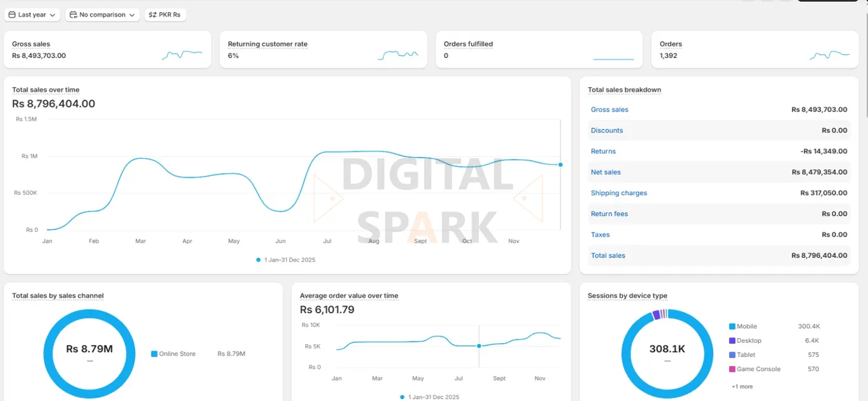
Task: Click the Gross sales sparkline chart
Action: click(181, 54)
